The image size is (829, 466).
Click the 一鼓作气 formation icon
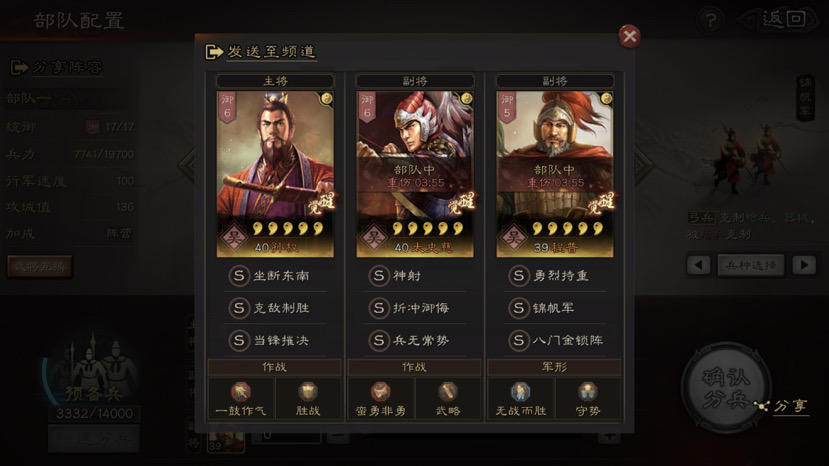point(241,392)
